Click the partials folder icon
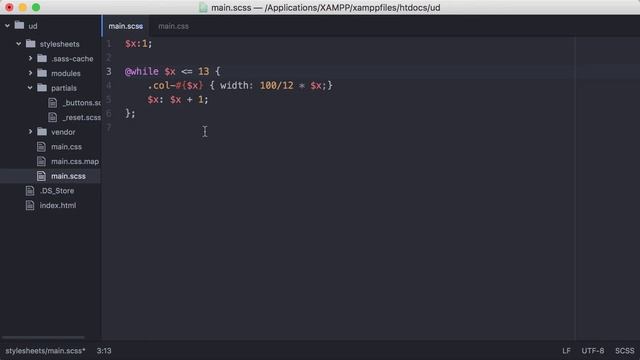 (x=42, y=87)
